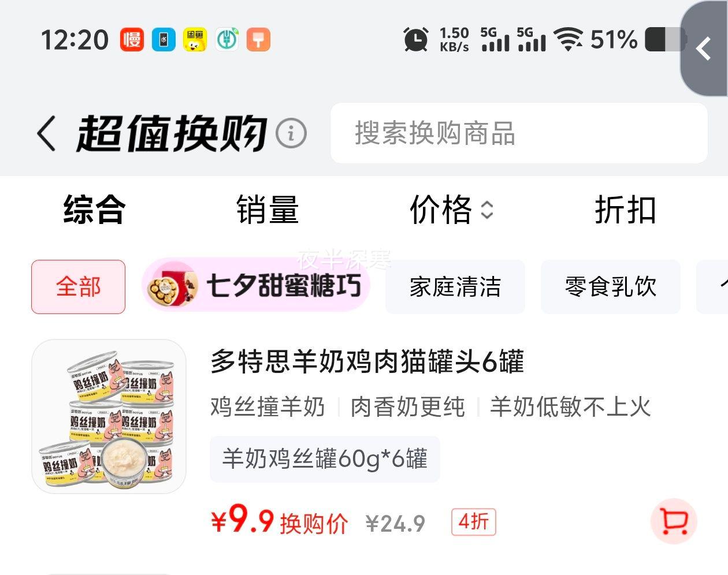Switch to the 综合 sort tab

(x=94, y=210)
